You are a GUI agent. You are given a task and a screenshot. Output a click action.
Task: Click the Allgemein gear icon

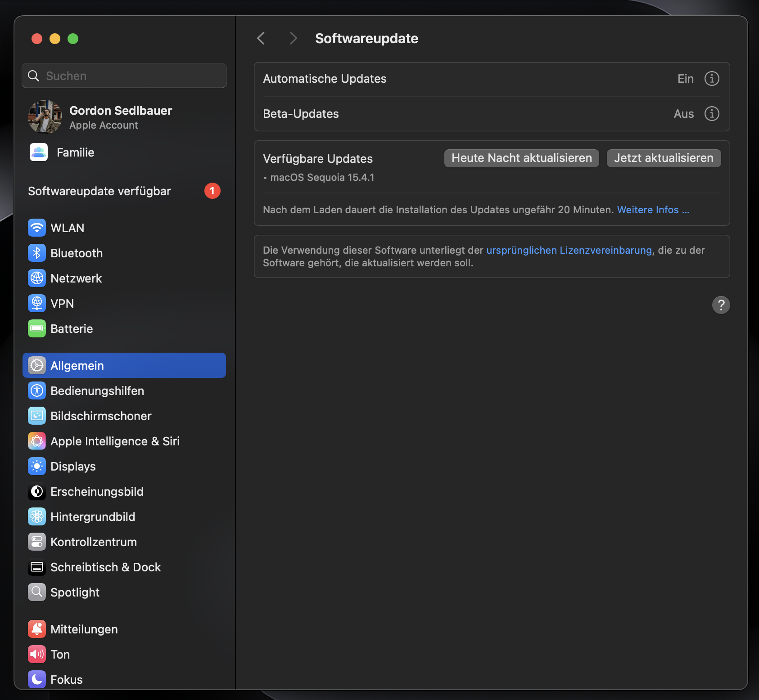(x=37, y=365)
